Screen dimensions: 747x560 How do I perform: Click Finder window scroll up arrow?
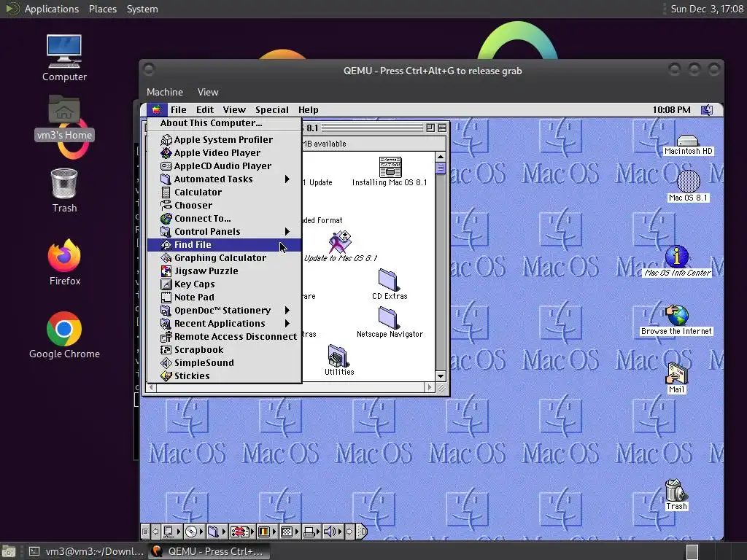pyautogui.click(x=441, y=157)
